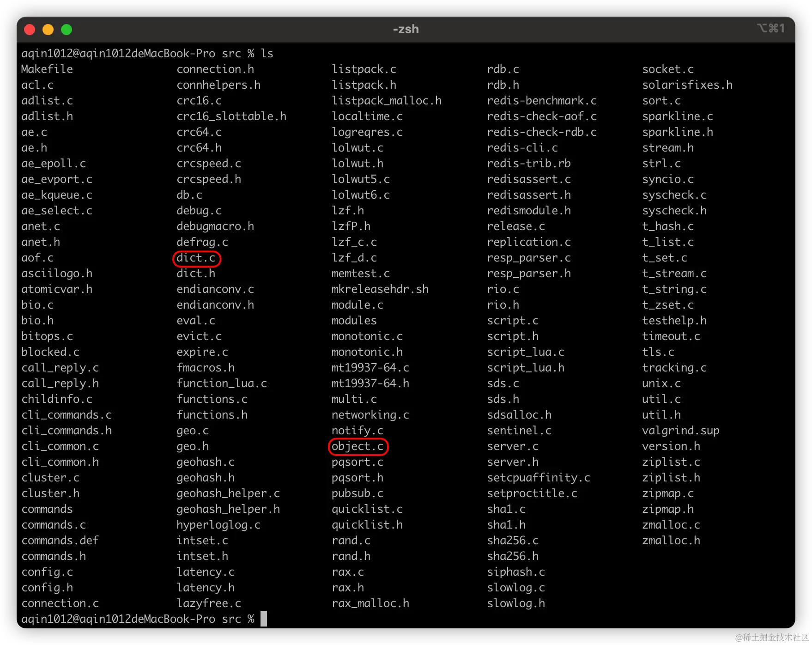Click on commands.def
The image size is (812, 645).
60,541
